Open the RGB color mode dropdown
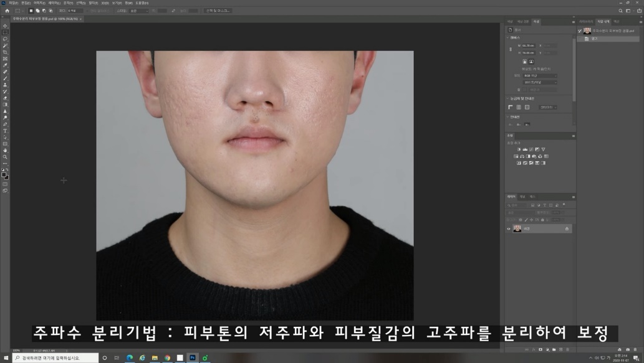Image resolution: width=644 pixels, height=363 pixels. pyautogui.click(x=540, y=75)
